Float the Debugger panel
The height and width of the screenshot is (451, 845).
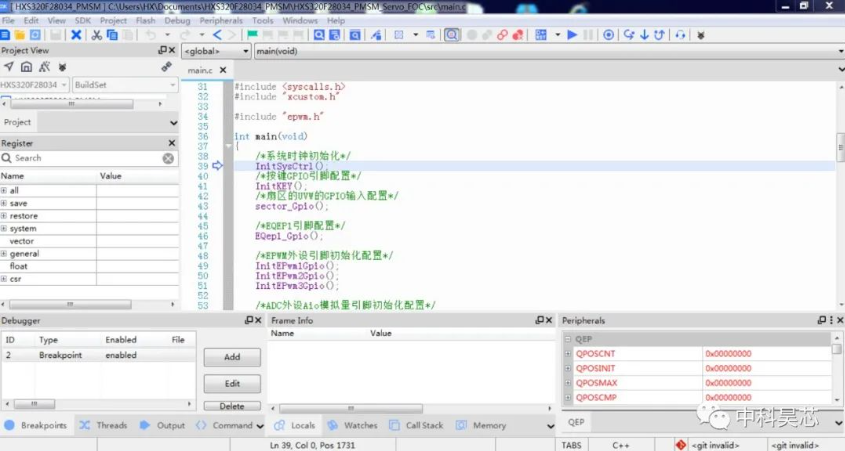click(x=248, y=320)
